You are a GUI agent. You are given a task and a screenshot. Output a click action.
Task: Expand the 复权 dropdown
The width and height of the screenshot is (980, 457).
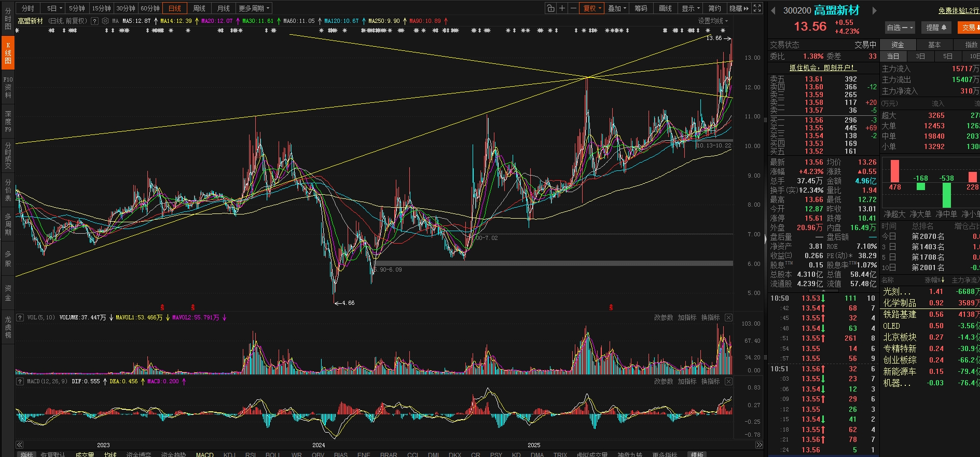tap(592, 8)
